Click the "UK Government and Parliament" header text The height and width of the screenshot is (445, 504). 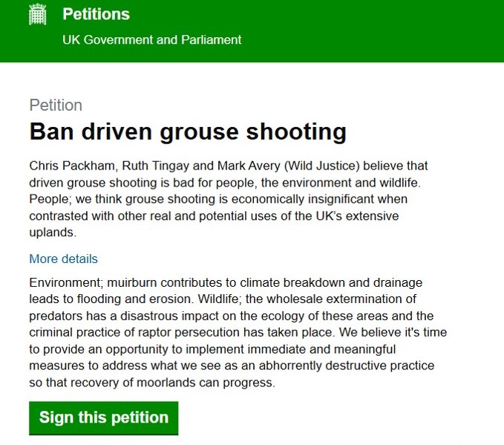[151, 39]
